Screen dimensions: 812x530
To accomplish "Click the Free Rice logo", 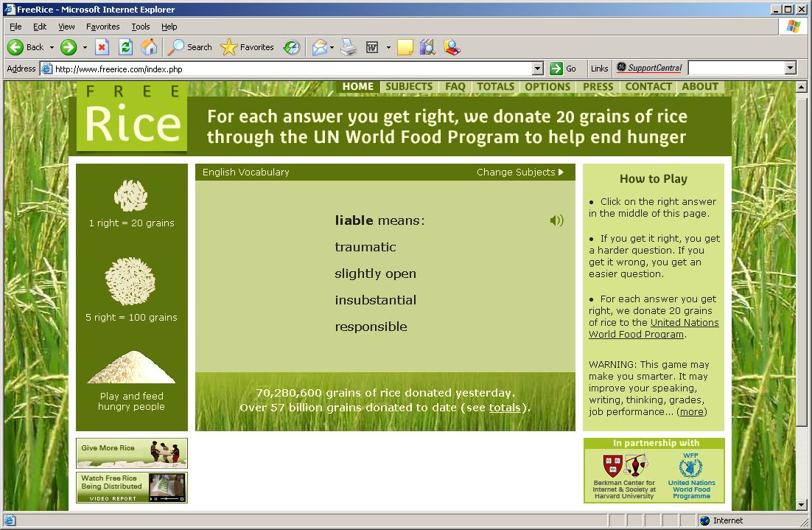I will click(132, 118).
